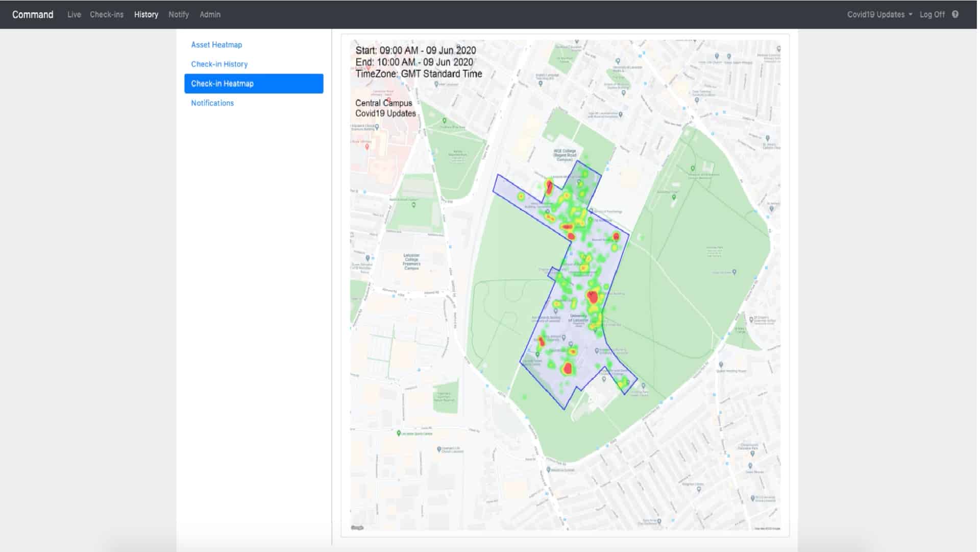The image size is (980, 552).
Task: Open the Notifications page
Action: coord(212,103)
